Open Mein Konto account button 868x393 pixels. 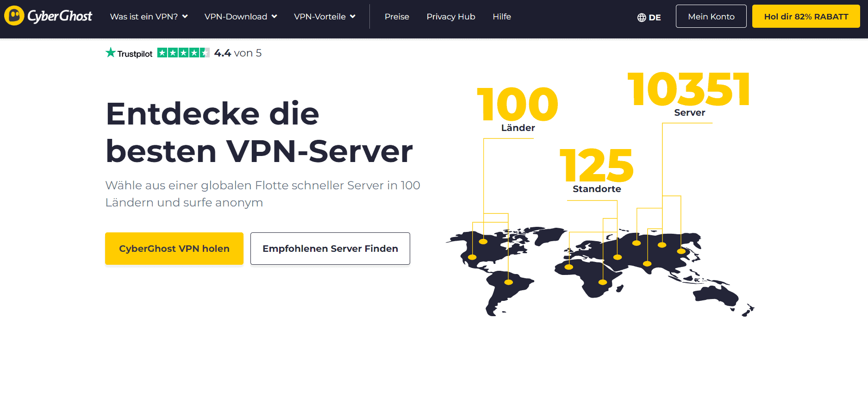711,16
